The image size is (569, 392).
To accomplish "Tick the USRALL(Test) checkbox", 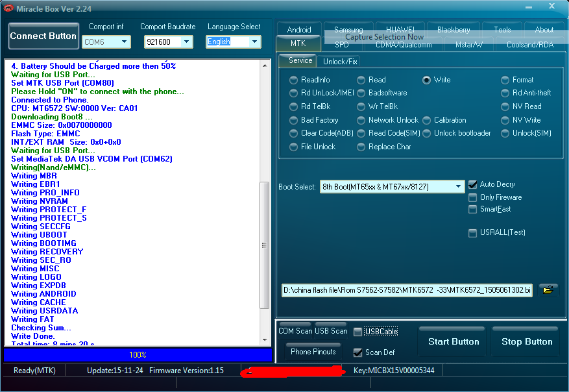I will click(x=472, y=233).
